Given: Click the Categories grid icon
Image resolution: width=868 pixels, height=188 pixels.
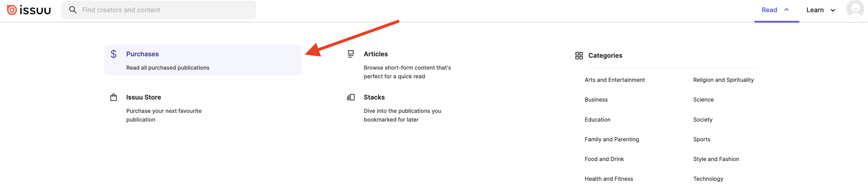Looking at the screenshot, I should pyautogui.click(x=579, y=55).
